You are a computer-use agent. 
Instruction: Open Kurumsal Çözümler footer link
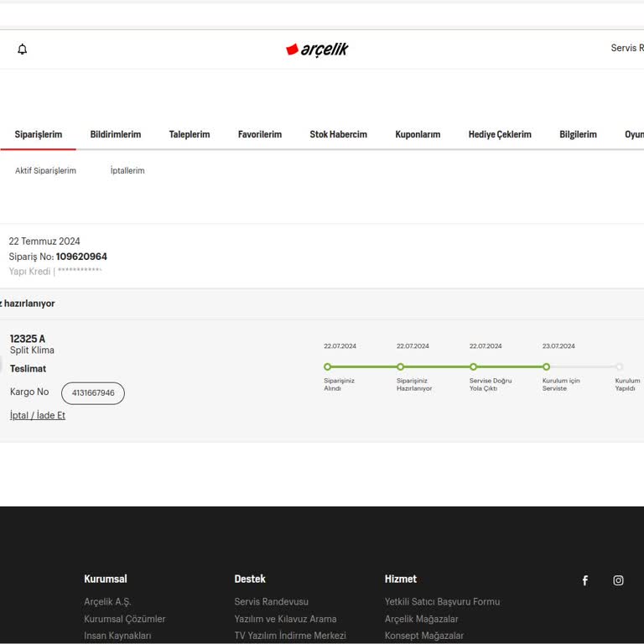(124, 619)
